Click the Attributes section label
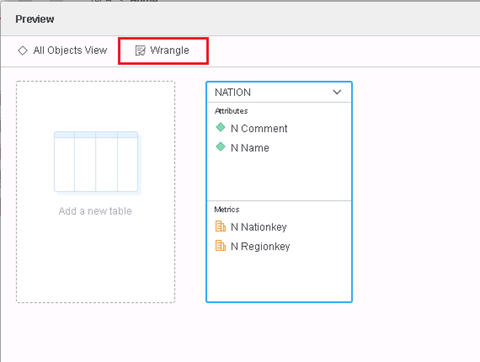 (231, 111)
